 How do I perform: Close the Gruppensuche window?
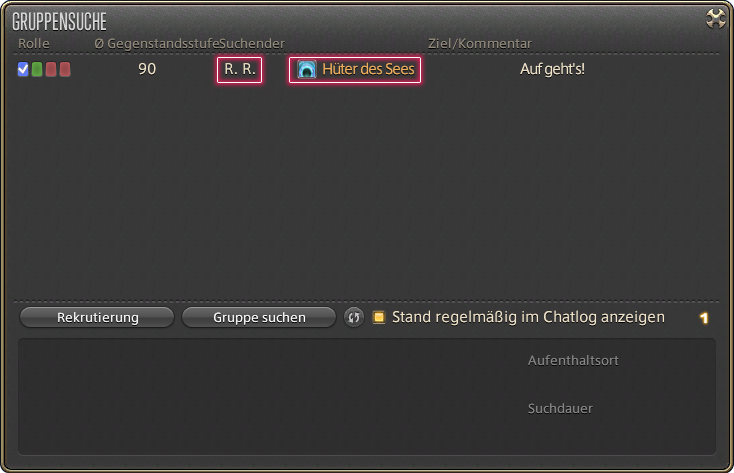click(716, 19)
